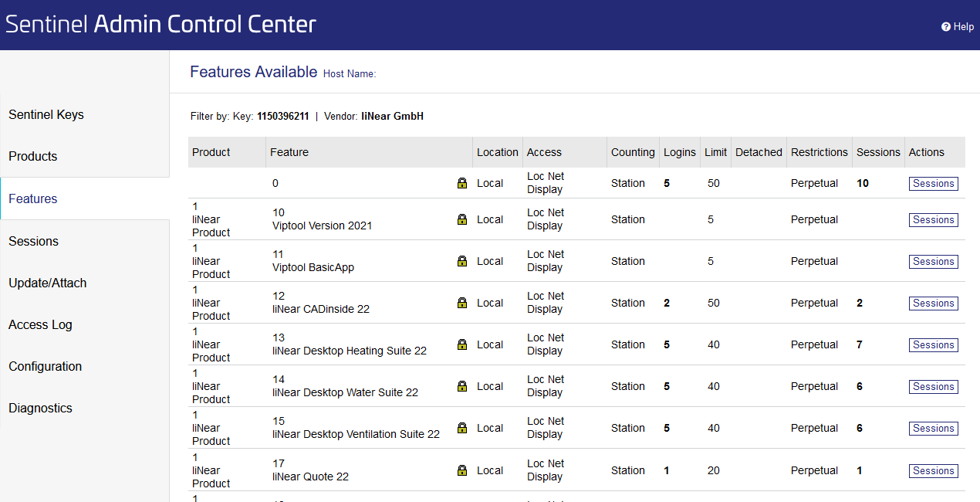Open the Update/Attach page
Image resolution: width=980 pixels, height=502 pixels.
coord(48,283)
